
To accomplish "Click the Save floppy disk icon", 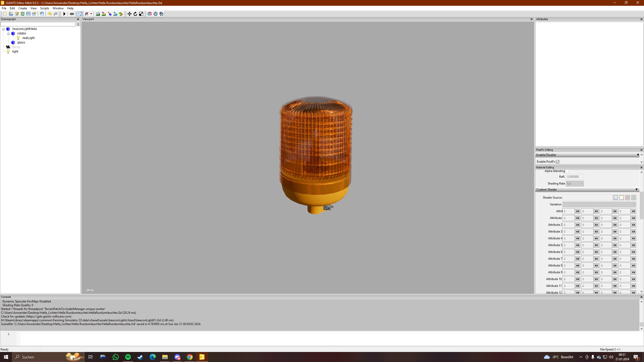I will tap(28, 14).
